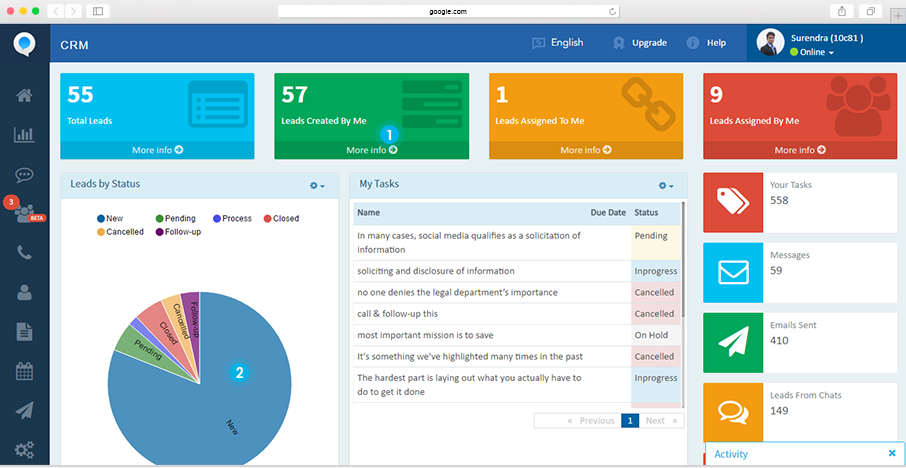Toggle the Follow-up legend item
906x468 pixels.
178,232
